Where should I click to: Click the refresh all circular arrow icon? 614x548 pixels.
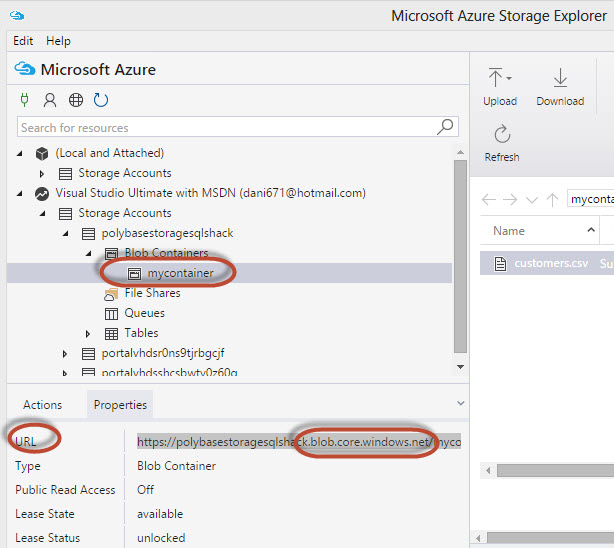[101, 100]
